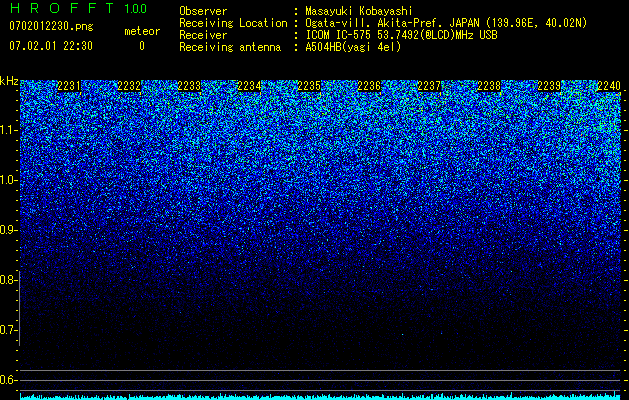Click the 1.0 frequency axis label
Screen dimensions: 629x400
pos(8,180)
